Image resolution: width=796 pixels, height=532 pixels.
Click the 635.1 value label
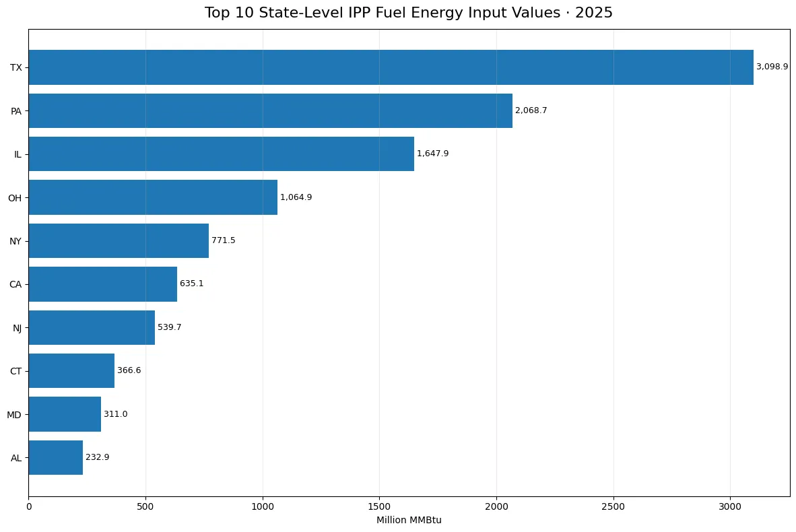click(x=191, y=284)
